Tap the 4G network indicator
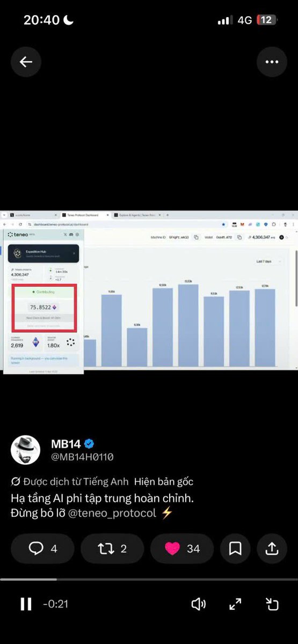This screenshot has width=298, height=644. point(245,20)
